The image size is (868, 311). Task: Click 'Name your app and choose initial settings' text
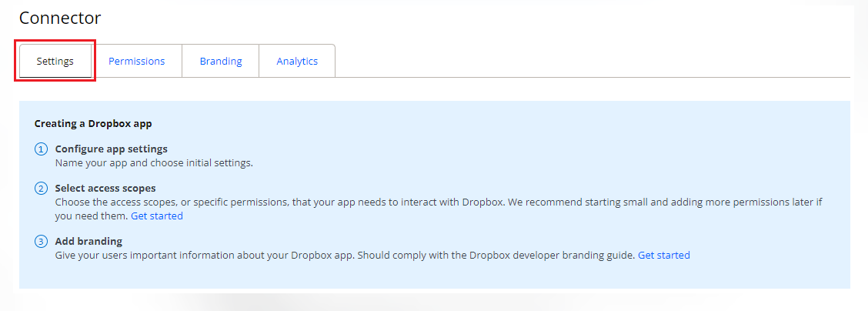pyautogui.click(x=154, y=163)
